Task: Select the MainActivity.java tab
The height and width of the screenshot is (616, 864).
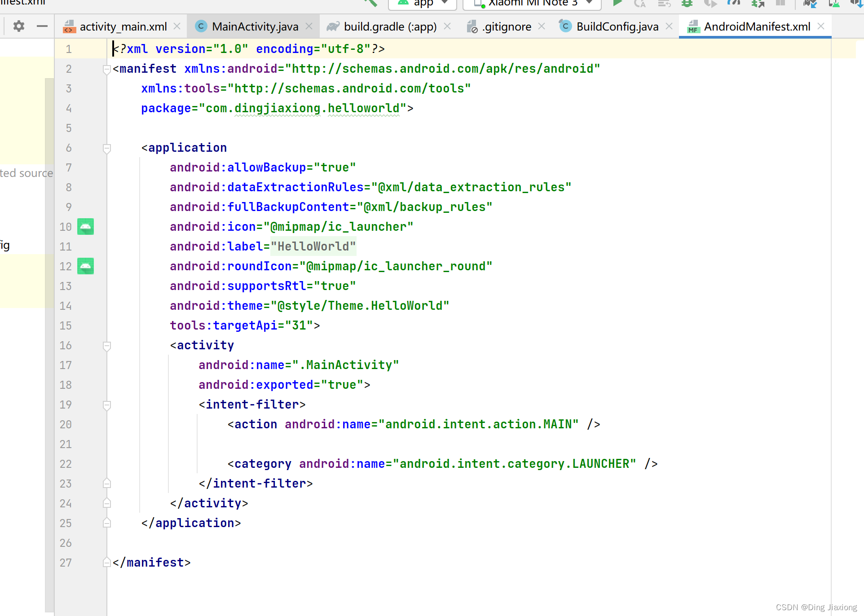Action: pyautogui.click(x=256, y=26)
